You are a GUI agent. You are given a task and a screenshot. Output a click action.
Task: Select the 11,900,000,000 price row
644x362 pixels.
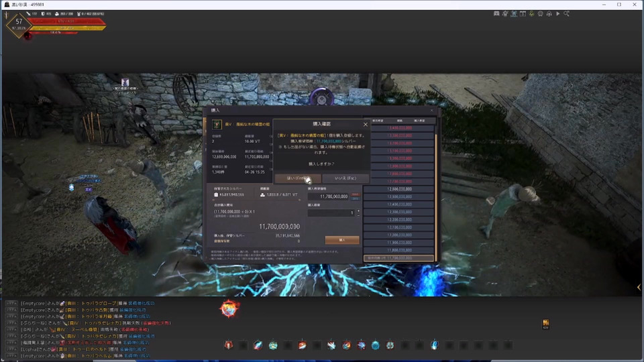(x=399, y=243)
